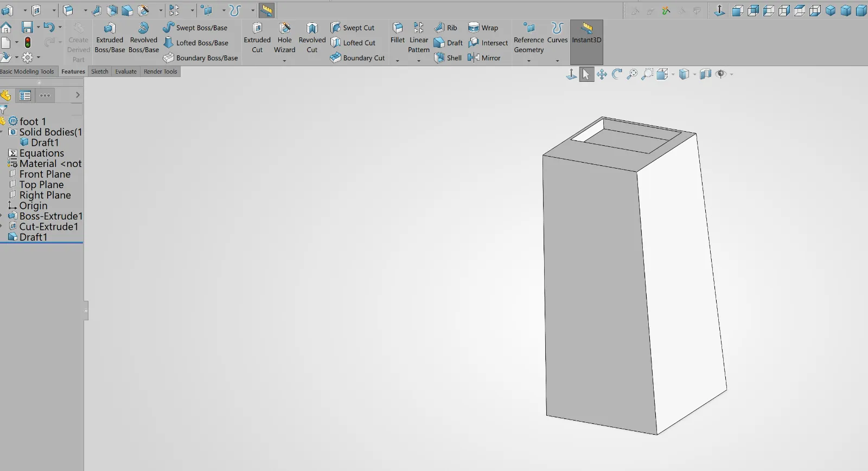The width and height of the screenshot is (868, 471).
Task: Select the Intersect tool
Action: pyautogui.click(x=488, y=43)
